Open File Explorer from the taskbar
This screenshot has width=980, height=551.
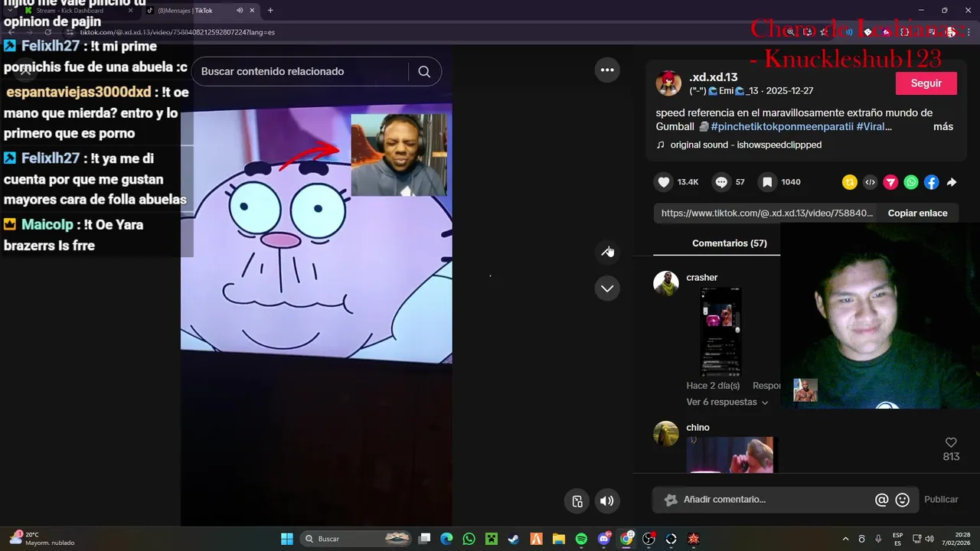tap(559, 539)
